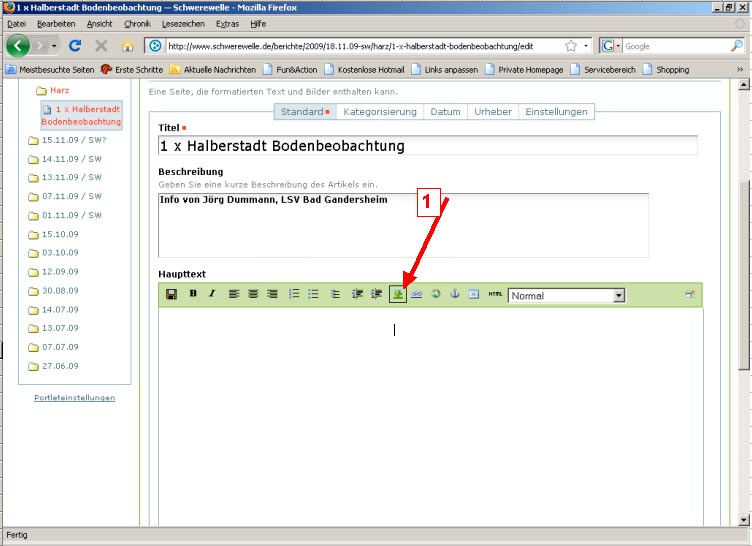Open the search engine selector dropdown
This screenshot has width=752, height=546.
click(x=612, y=46)
